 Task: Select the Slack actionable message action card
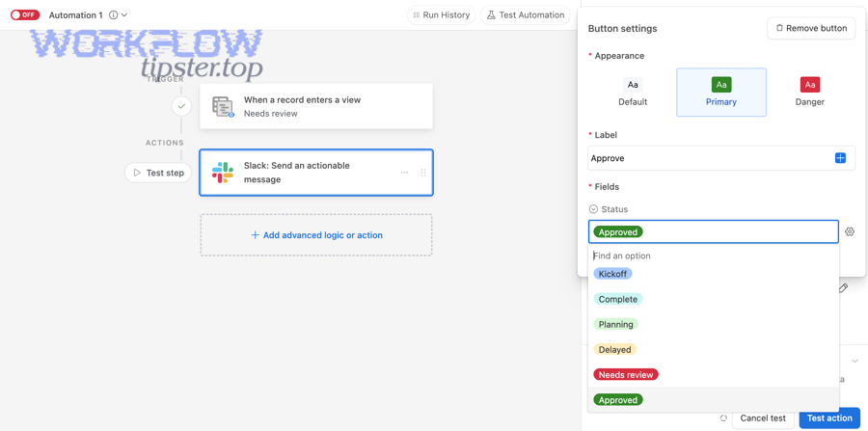pyautogui.click(x=316, y=173)
